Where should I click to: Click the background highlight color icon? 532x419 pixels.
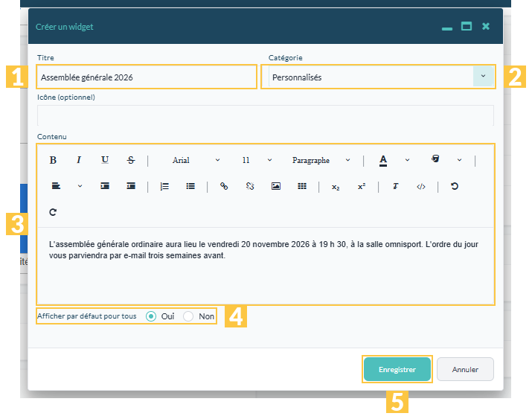pos(435,159)
